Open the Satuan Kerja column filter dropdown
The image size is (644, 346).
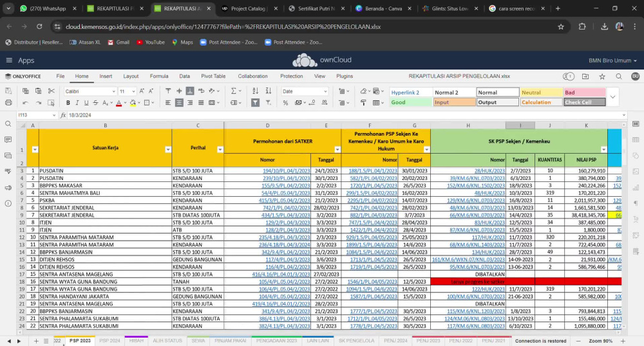point(168,150)
